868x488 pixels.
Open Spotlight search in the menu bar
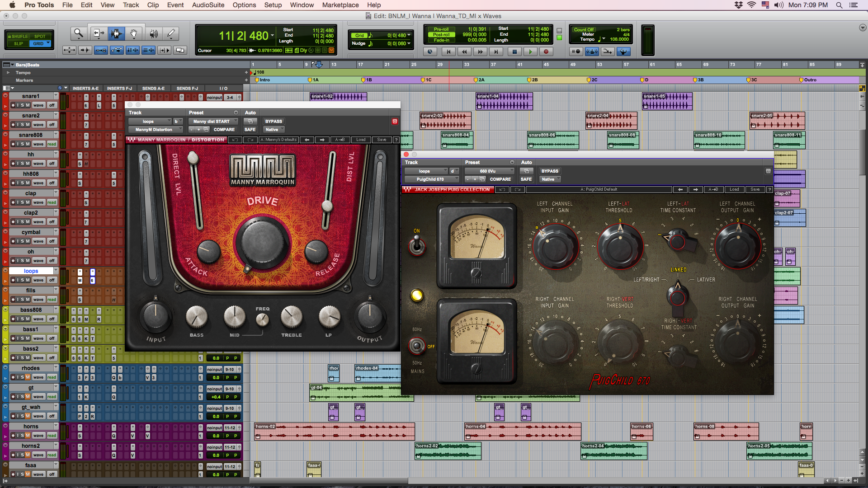pos(839,5)
